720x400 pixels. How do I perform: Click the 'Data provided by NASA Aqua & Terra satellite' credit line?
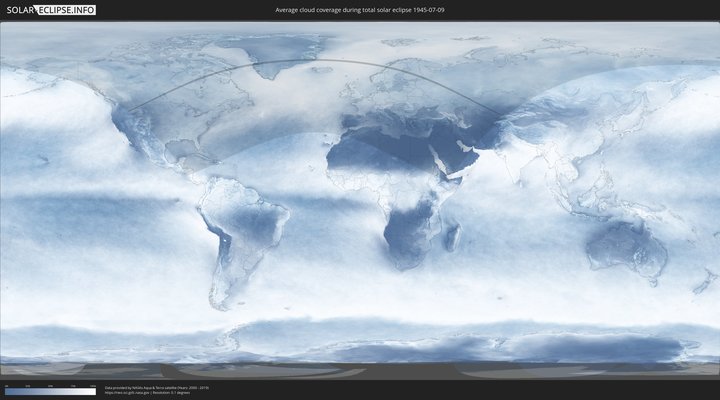(157, 388)
